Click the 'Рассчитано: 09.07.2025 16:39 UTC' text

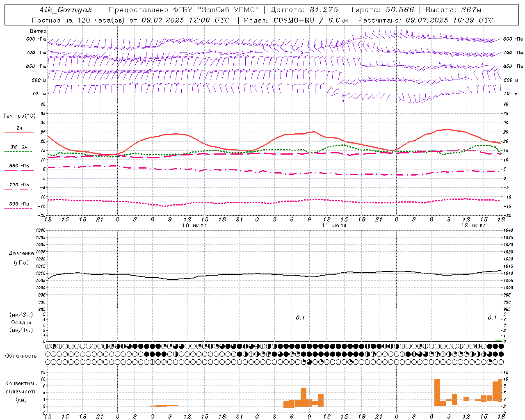426,20
